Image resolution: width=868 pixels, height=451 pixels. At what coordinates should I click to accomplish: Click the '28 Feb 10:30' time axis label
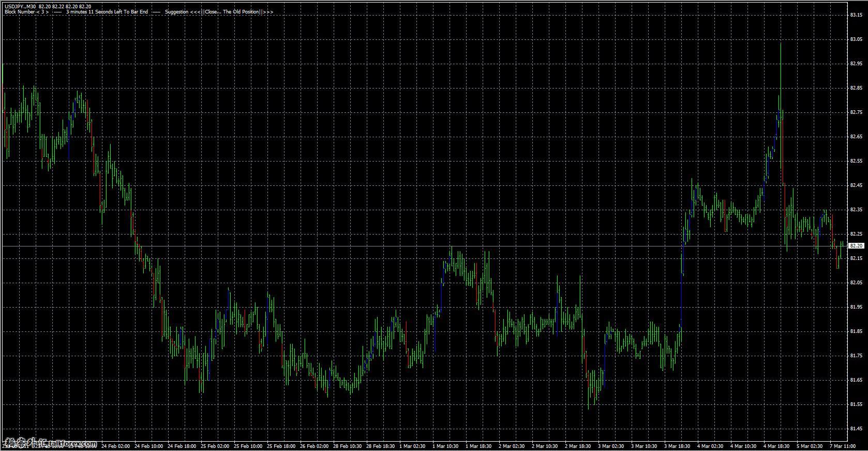[347, 446]
